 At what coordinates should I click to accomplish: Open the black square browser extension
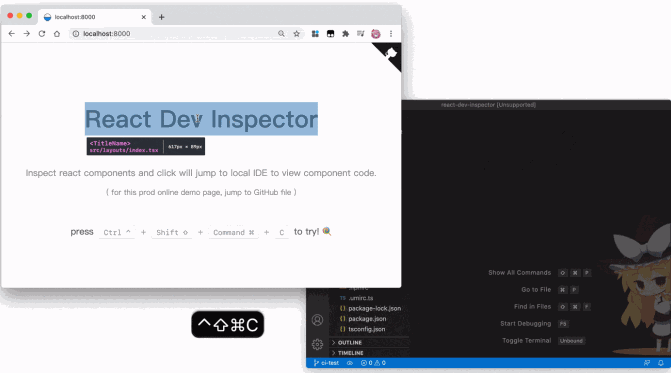point(330,34)
